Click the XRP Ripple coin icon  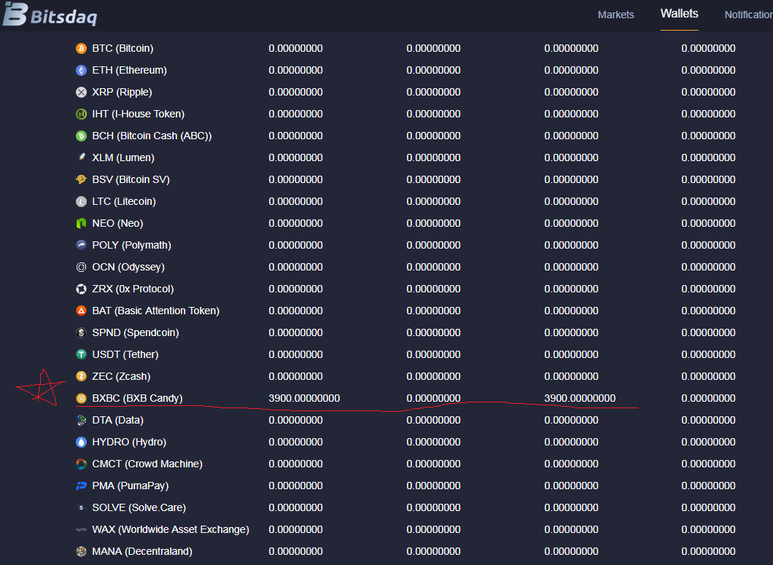click(x=81, y=92)
